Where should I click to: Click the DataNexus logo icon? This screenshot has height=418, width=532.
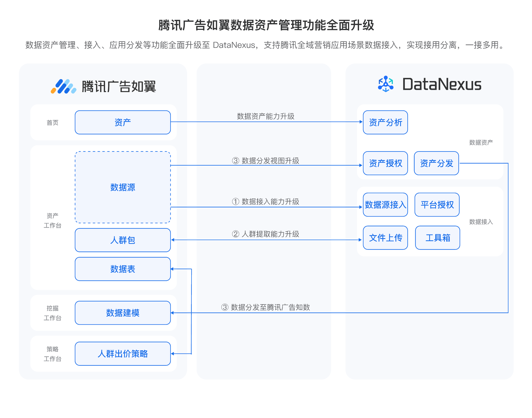(386, 84)
